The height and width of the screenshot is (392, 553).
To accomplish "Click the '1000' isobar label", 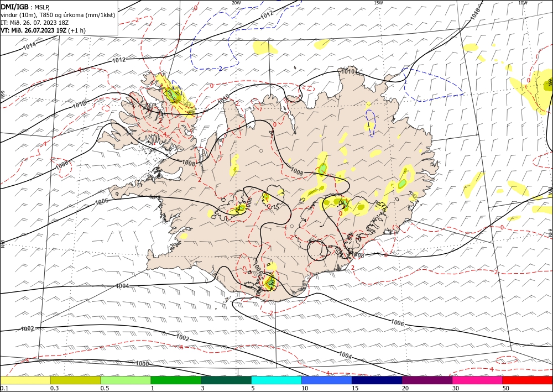I will 142,363.
